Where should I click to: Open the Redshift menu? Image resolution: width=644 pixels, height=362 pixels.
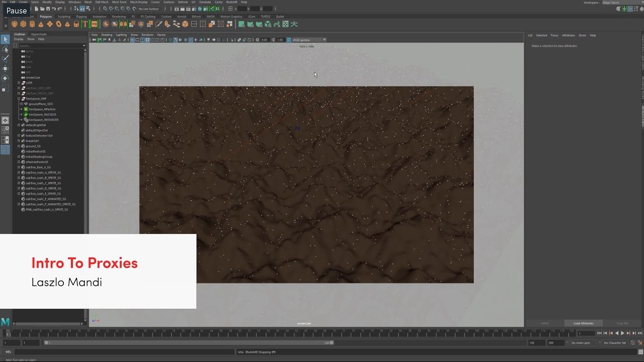[231, 2]
